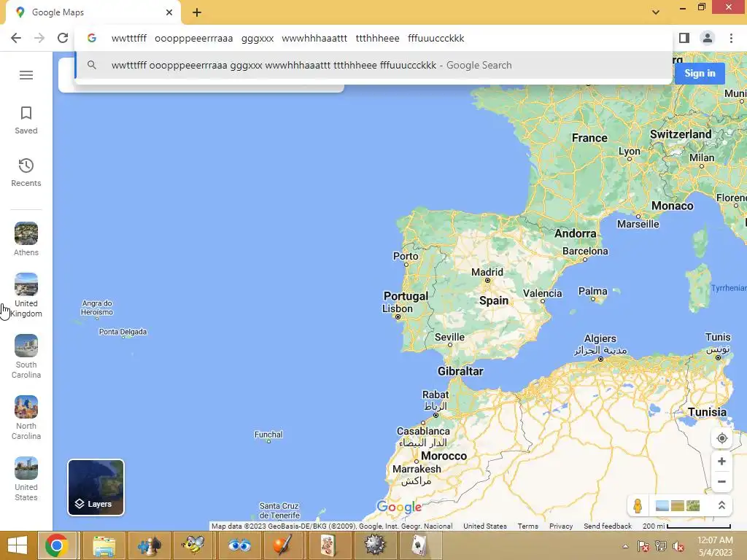Open the bee app in taskbar

click(x=193, y=545)
